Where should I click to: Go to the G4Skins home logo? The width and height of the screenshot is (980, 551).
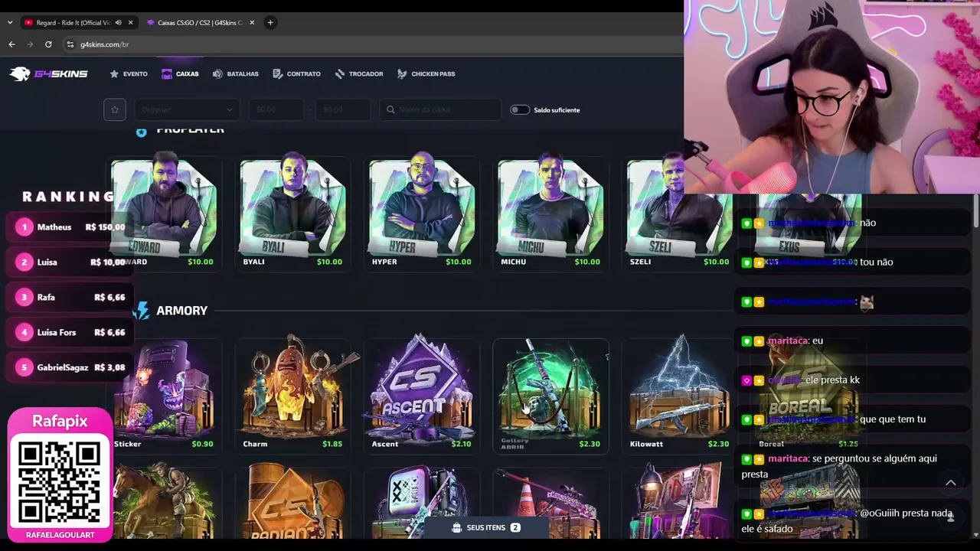[48, 74]
